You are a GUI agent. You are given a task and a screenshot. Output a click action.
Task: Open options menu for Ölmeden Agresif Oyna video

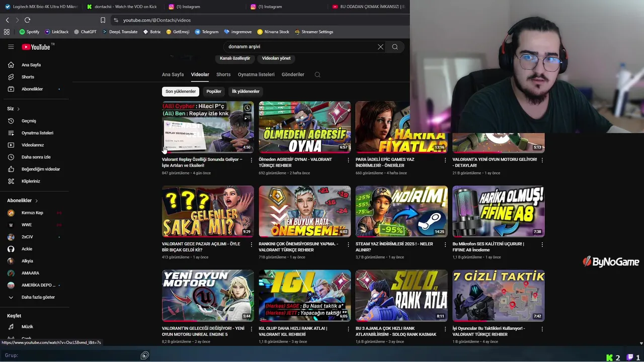pyautogui.click(x=348, y=160)
